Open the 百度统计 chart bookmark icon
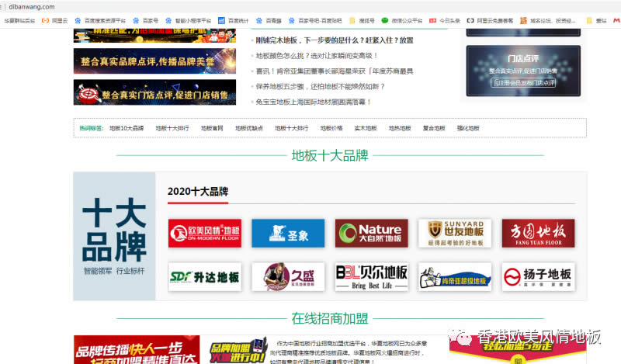The height and width of the screenshot is (364, 621). point(222,21)
